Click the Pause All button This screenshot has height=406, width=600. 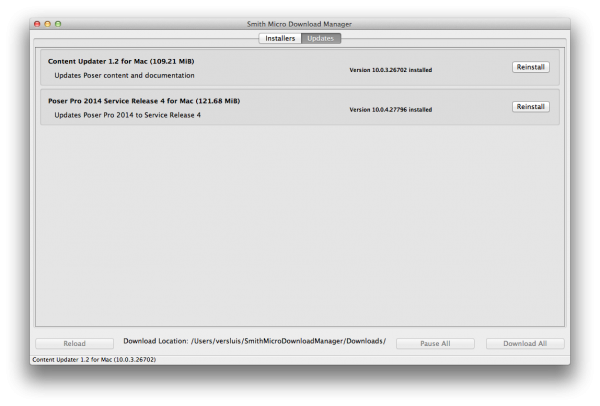[x=435, y=343]
